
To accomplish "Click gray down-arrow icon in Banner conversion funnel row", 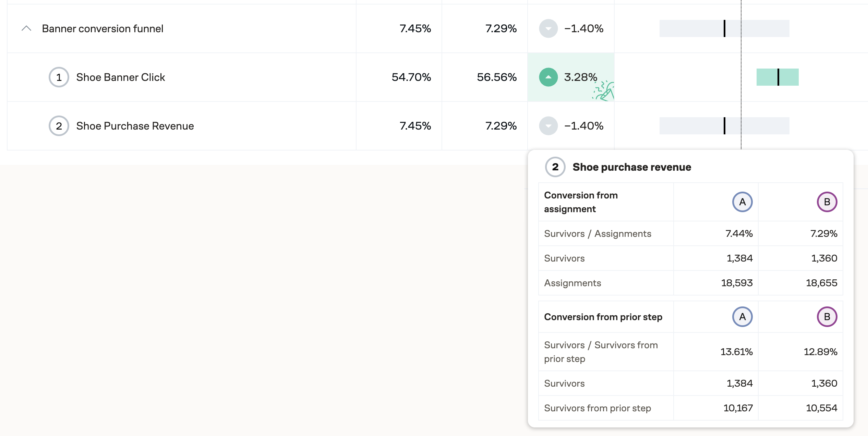I will point(548,28).
